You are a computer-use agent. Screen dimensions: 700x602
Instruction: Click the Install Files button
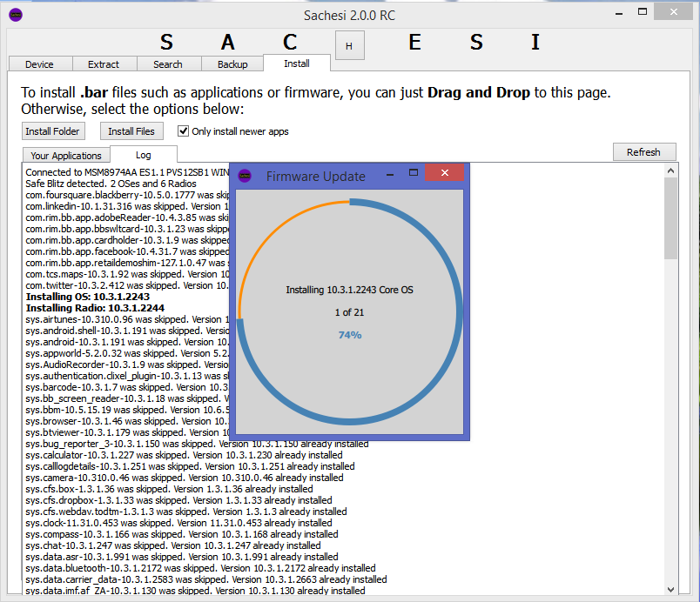click(x=131, y=131)
